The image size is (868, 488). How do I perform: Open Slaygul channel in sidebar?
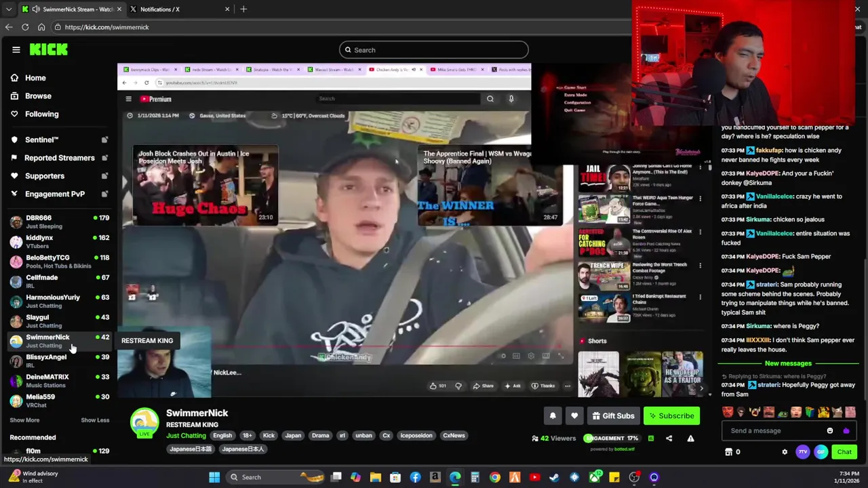click(59, 321)
